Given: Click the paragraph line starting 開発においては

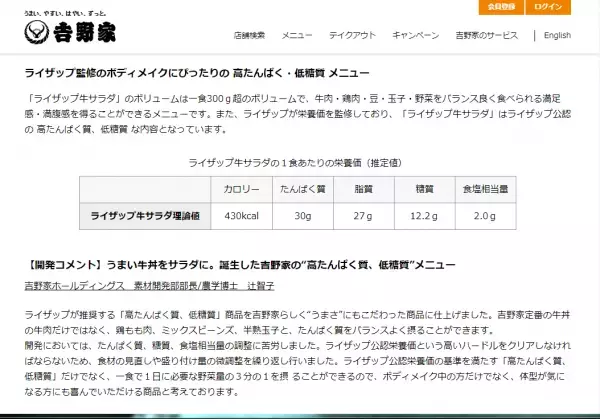Looking at the screenshot, I should [x=297, y=346].
